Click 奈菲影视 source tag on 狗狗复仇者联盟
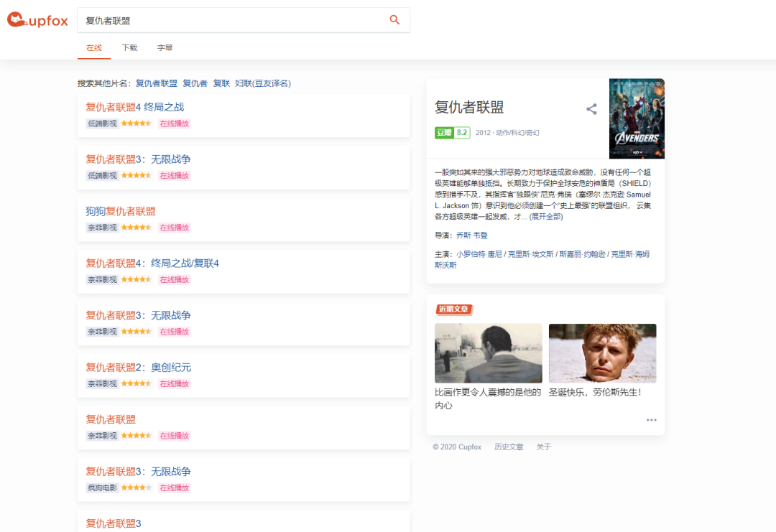The image size is (776, 532). [x=103, y=228]
